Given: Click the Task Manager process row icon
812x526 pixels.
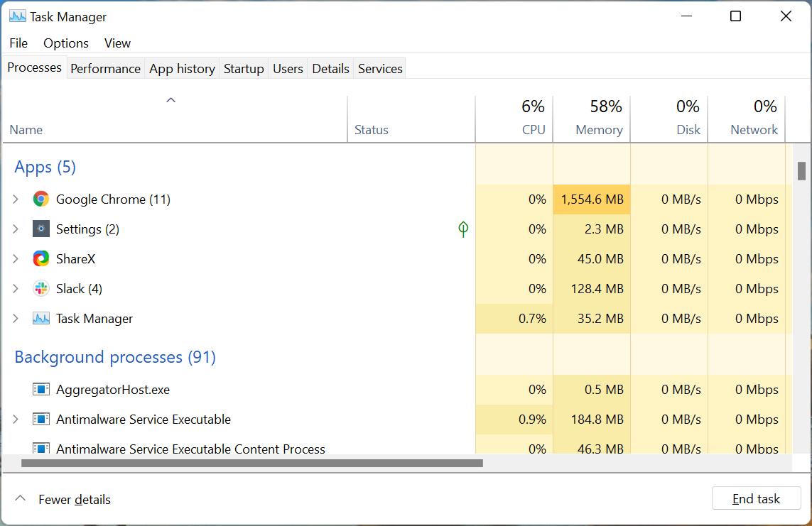Looking at the screenshot, I should [41, 319].
